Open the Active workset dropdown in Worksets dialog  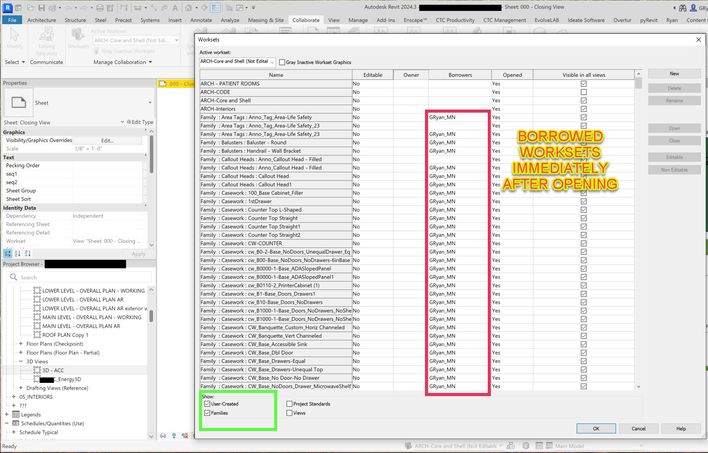[x=238, y=61]
